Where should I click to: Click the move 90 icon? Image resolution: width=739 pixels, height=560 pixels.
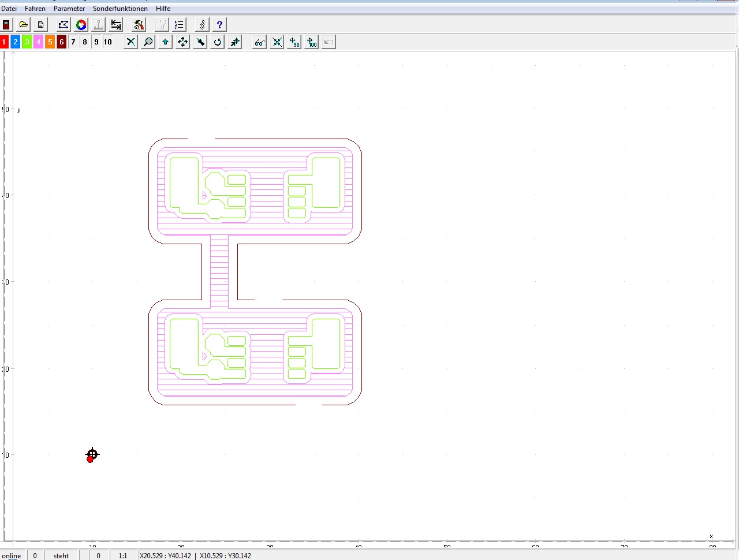pos(294,42)
